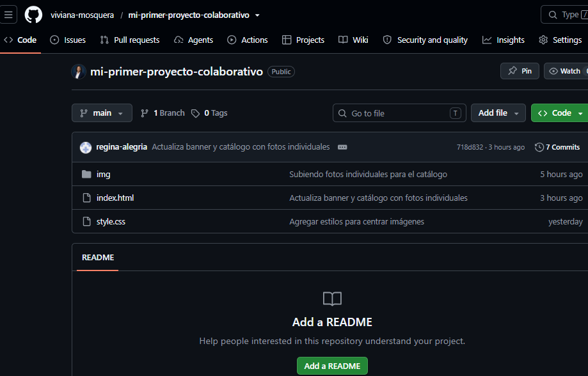Open the main branch dropdown
The image size is (588, 376).
pos(102,113)
